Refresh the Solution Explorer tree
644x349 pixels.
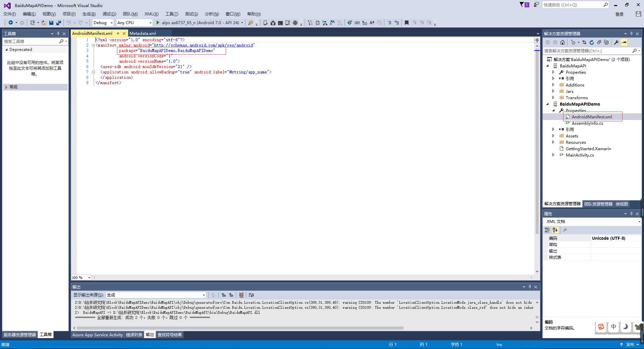pyautogui.click(x=592, y=42)
